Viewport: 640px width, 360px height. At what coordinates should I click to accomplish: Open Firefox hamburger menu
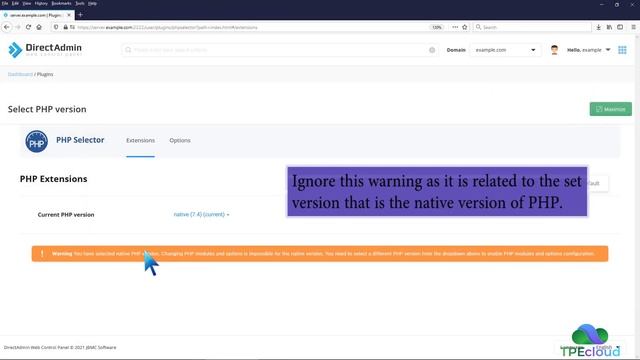[x=633, y=27]
